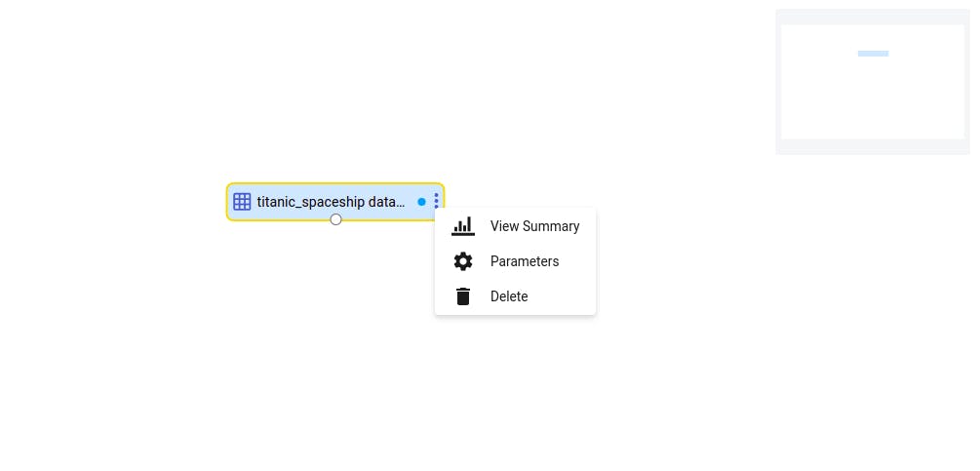Choose Parameters in the node context menu
Image resolution: width=980 pixels, height=471 pixels.
coord(515,261)
